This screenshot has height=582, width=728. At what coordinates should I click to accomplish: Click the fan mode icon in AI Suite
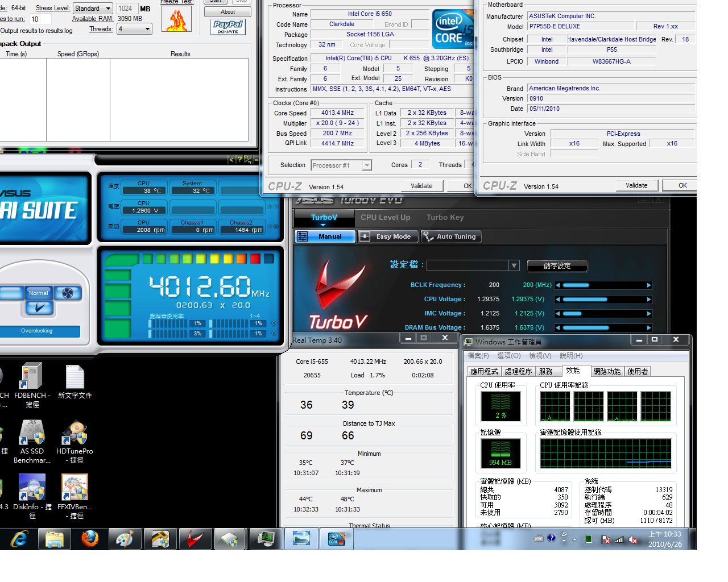pos(68,293)
